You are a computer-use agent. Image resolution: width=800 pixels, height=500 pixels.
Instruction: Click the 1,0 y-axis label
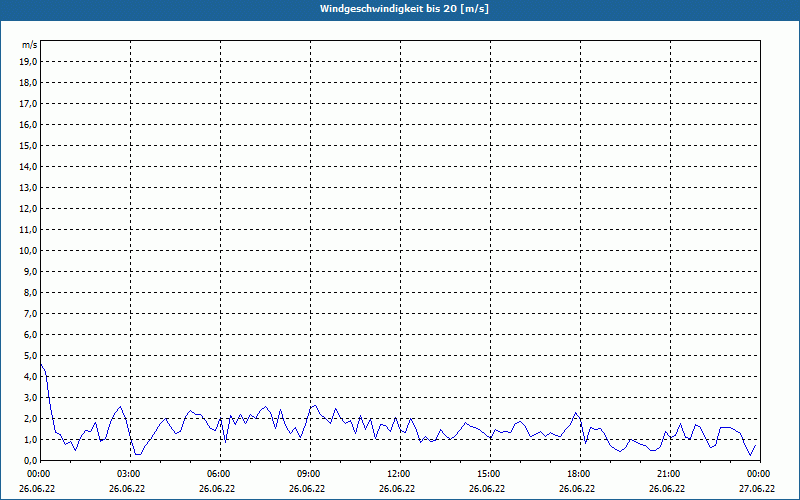[30, 440]
